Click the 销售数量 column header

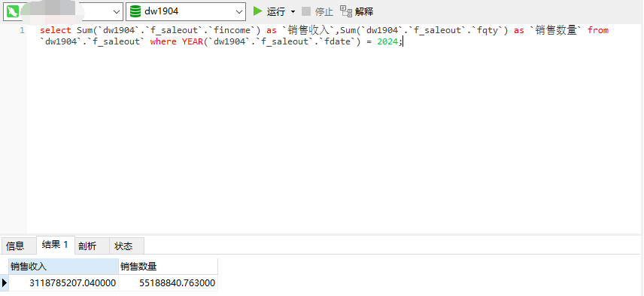coord(168,267)
